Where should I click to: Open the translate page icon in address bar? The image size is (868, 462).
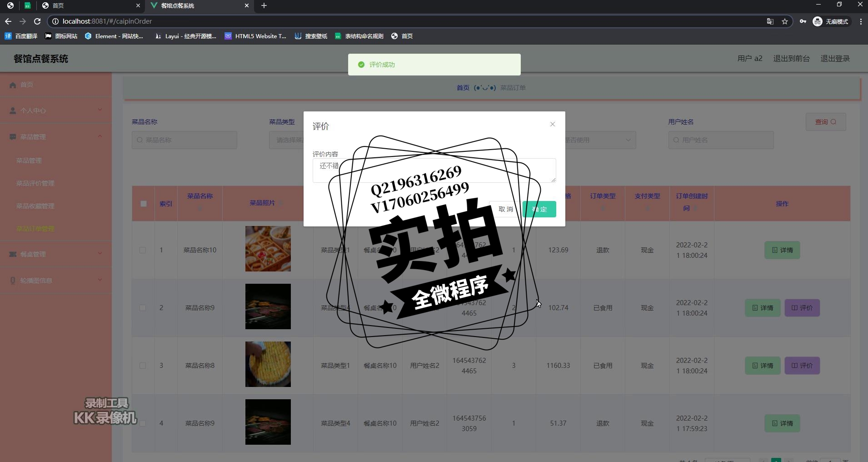click(x=770, y=21)
